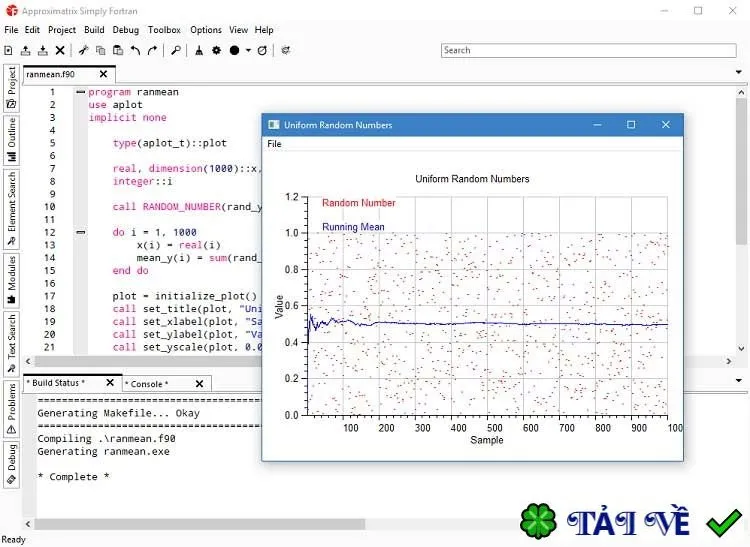
Task: Click the build output horizontal scrollbar thumb
Action: point(199,524)
